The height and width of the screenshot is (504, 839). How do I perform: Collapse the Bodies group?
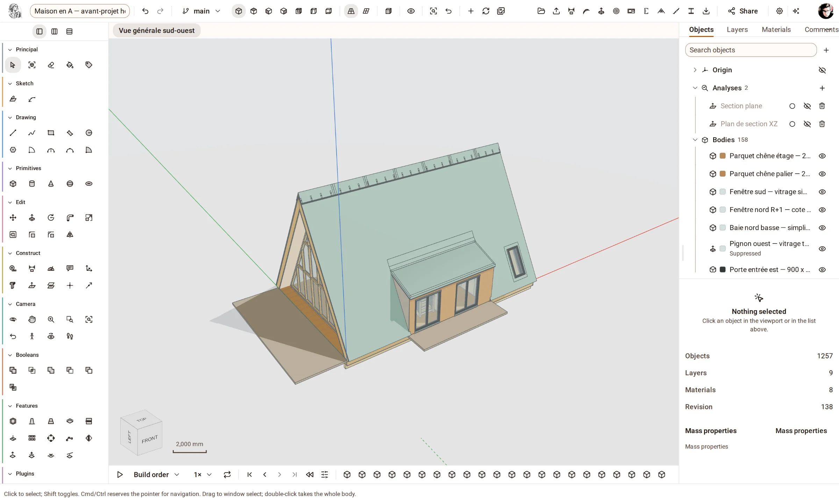coord(695,140)
